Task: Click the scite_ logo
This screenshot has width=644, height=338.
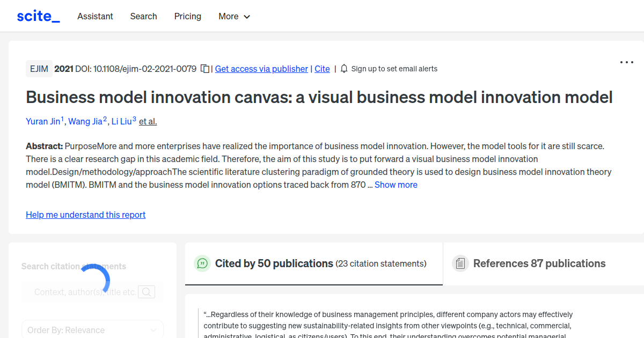Action: point(38,16)
